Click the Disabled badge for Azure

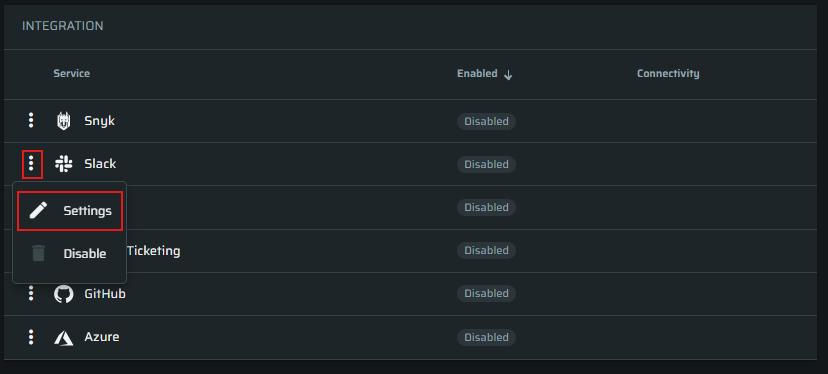tap(486, 337)
